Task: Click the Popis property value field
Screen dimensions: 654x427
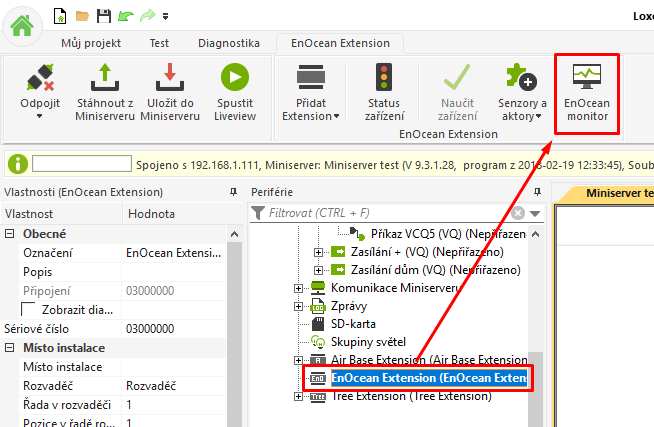Action: [x=175, y=271]
